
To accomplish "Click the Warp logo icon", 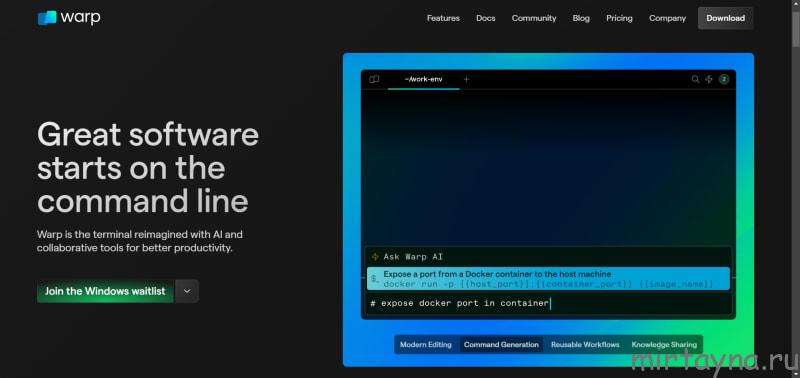I will [x=47, y=18].
